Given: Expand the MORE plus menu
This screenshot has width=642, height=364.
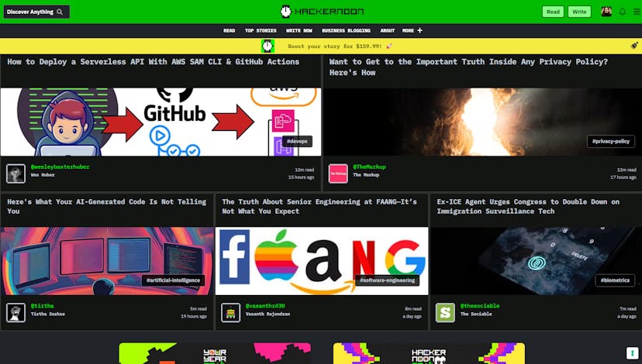Looking at the screenshot, I should (x=412, y=31).
